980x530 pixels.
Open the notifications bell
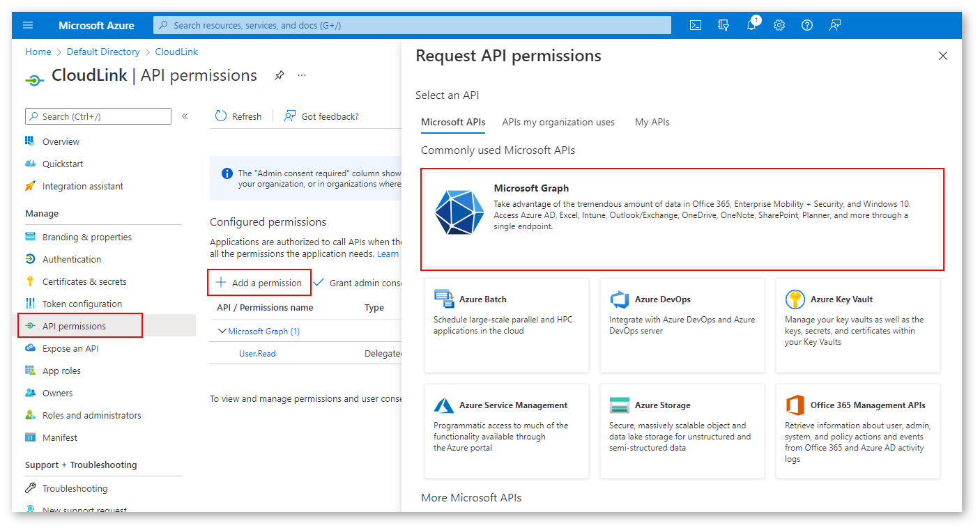tap(751, 25)
